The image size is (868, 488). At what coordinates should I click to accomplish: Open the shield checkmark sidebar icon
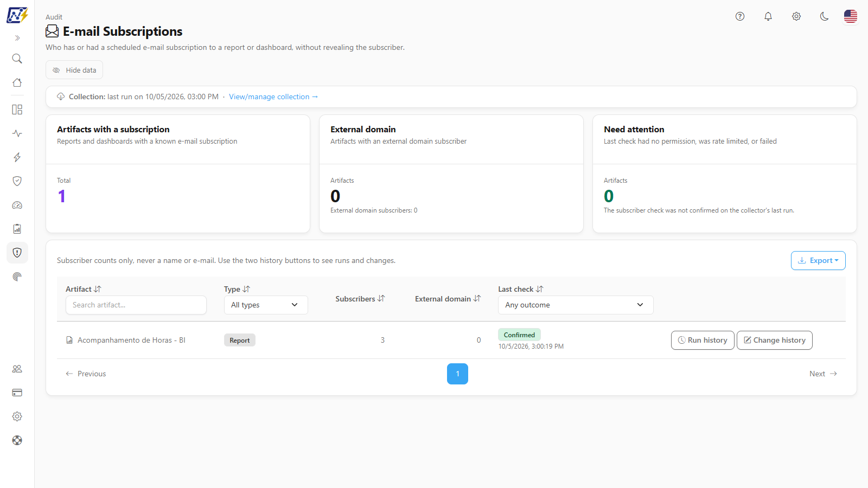(17, 181)
